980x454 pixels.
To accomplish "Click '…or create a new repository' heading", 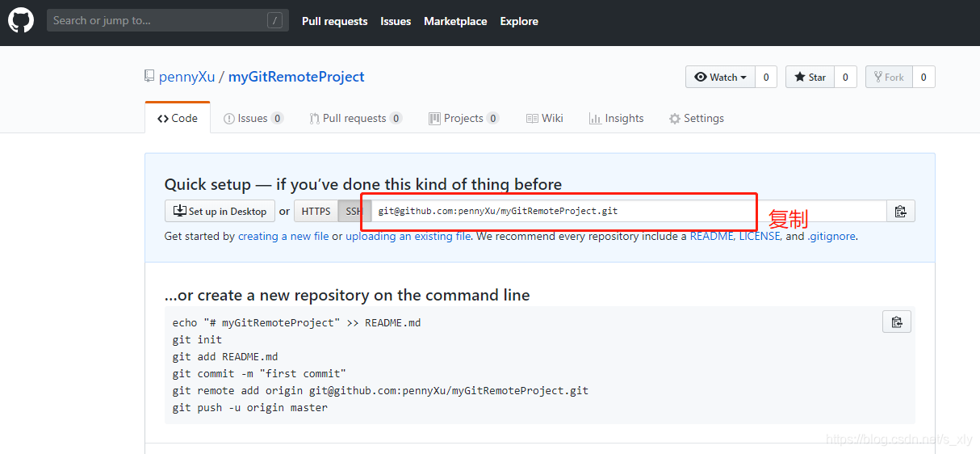I will tap(347, 295).
